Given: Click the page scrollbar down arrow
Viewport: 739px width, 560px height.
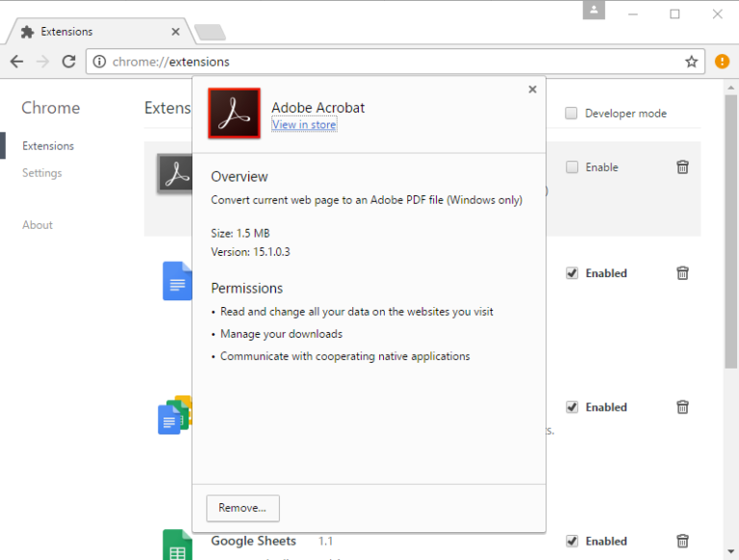Looking at the screenshot, I should point(731,551).
